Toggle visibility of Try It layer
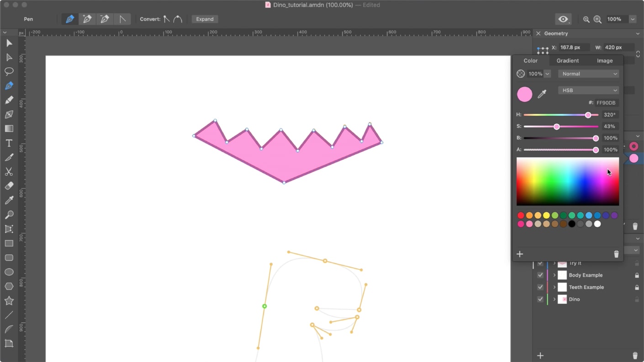The image size is (644, 362). click(540, 263)
